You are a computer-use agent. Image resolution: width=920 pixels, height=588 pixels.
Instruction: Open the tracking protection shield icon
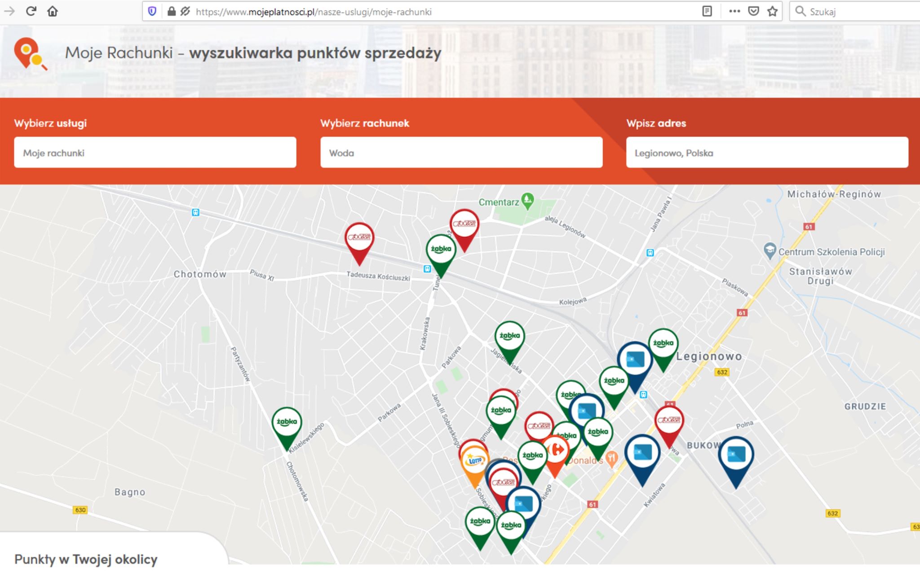coord(152,11)
